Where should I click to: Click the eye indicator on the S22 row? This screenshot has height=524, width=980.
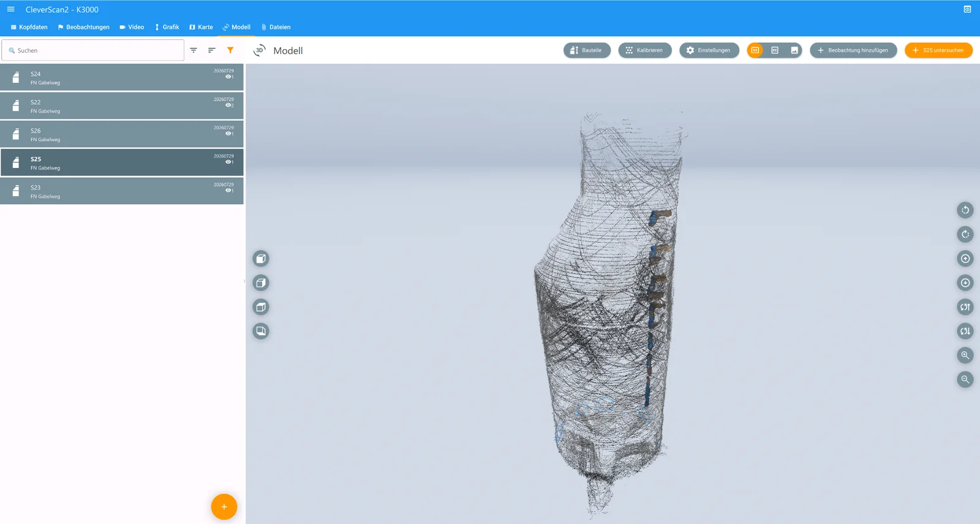click(x=229, y=105)
